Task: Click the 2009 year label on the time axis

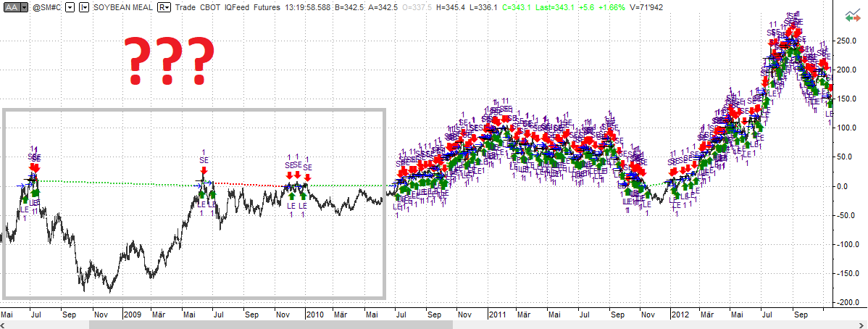Action: [133, 315]
